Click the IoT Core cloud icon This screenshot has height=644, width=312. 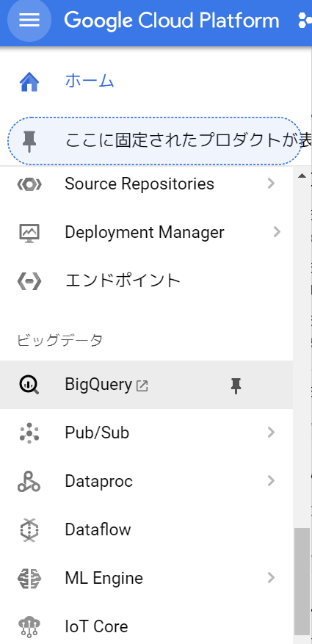(x=29, y=627)
